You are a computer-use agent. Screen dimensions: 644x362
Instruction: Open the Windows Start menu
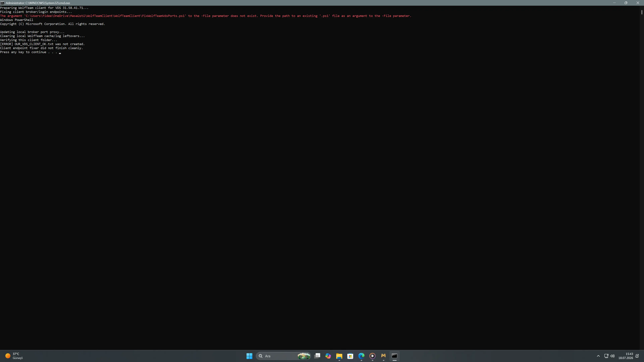pos(249,356)
